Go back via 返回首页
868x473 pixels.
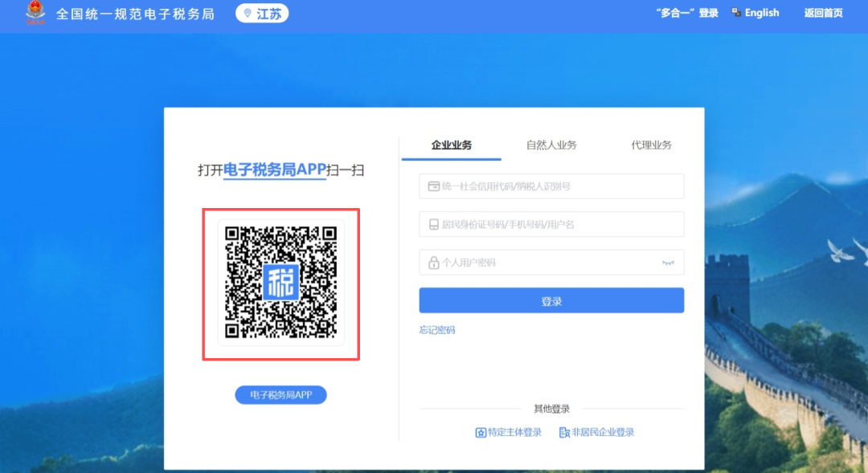823,14
